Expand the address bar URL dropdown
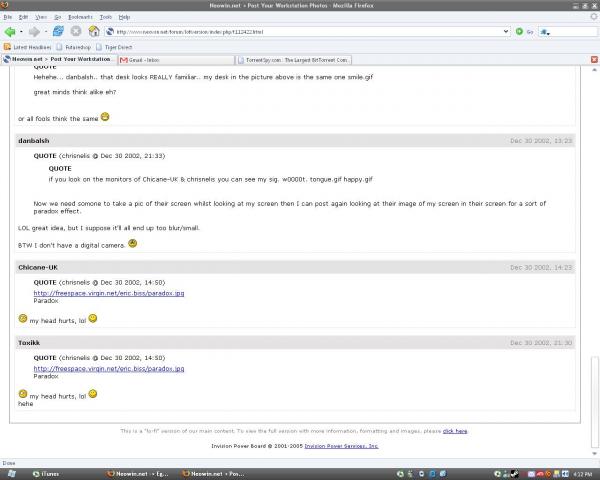 pyautogui.click(x=506, y=31)
